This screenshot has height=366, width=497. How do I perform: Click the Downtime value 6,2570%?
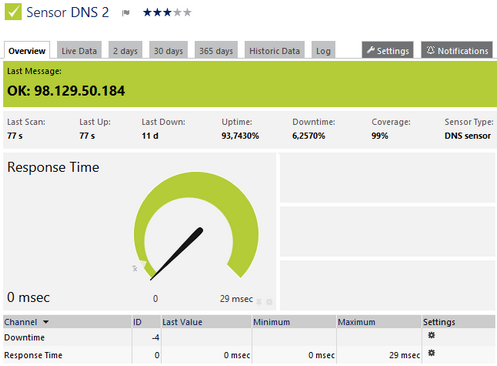308,136
